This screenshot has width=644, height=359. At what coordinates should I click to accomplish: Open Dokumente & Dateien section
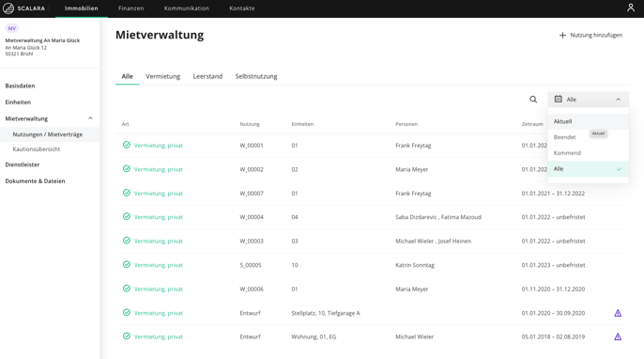35,181
